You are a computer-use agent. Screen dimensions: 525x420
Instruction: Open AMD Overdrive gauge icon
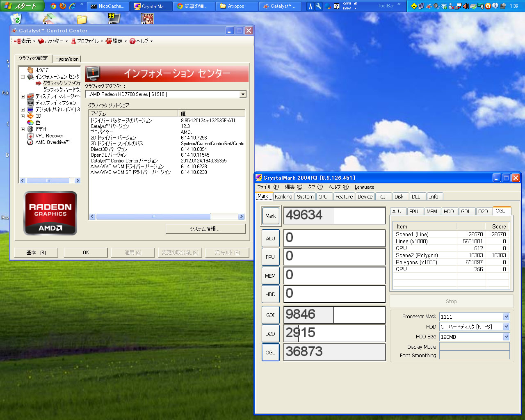click(x=30, y=142)
